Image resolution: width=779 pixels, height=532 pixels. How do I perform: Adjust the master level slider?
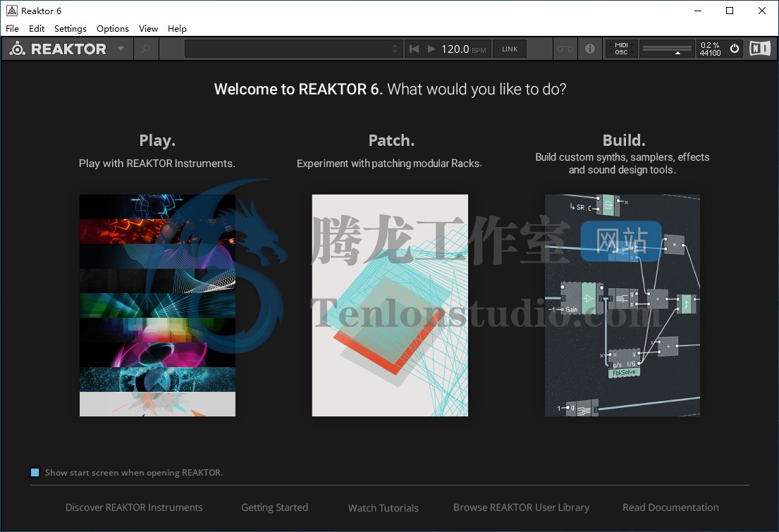tap(667, 49)
